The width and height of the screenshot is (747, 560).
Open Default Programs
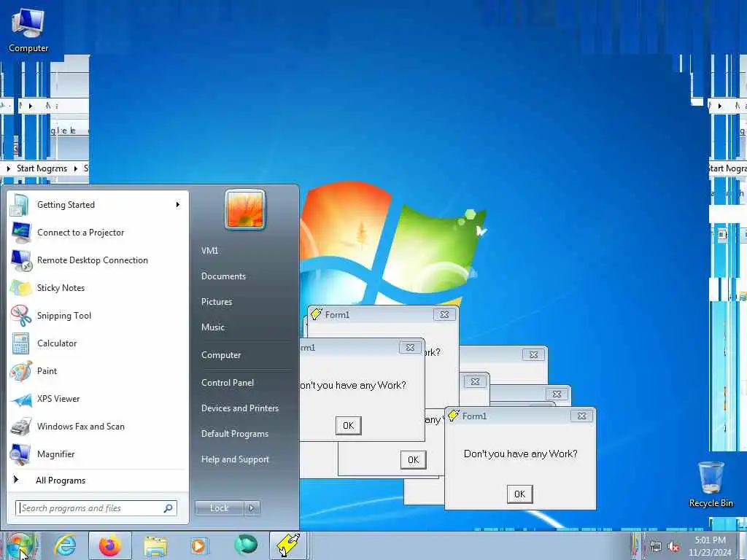(235, 434)
